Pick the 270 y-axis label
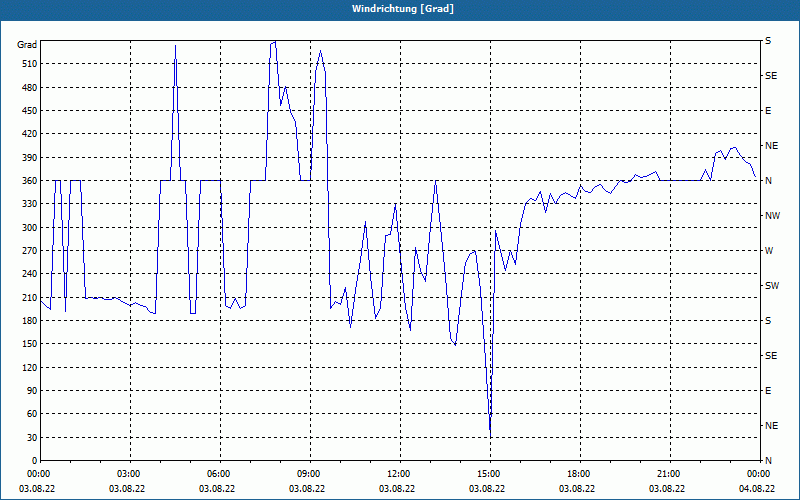Image resolution: width=800 pixels, height=500 pixels. (x=29, y=251)
